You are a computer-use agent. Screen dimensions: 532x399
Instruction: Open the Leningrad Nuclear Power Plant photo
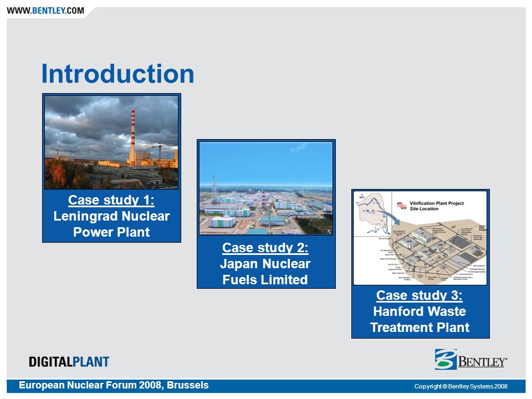[111, 142]
